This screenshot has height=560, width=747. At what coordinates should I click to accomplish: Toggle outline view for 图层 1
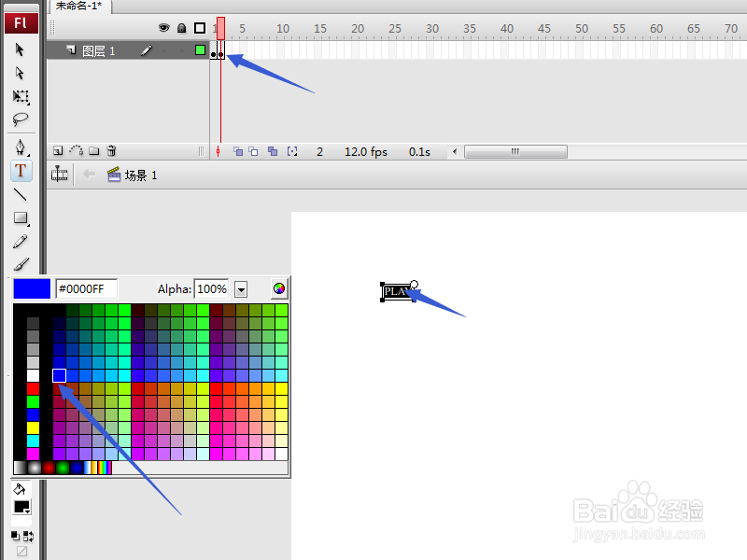click(198, 50)
